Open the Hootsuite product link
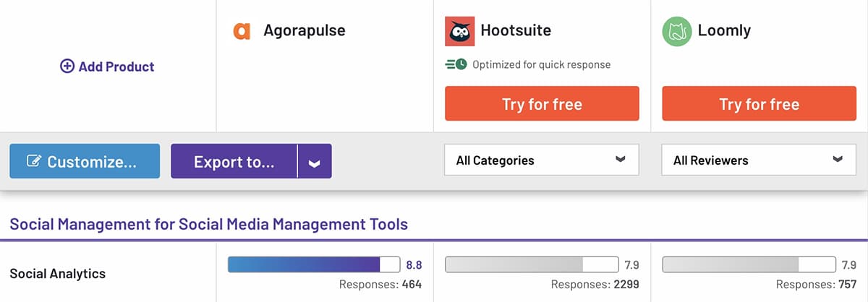 [x=516, y=31]
